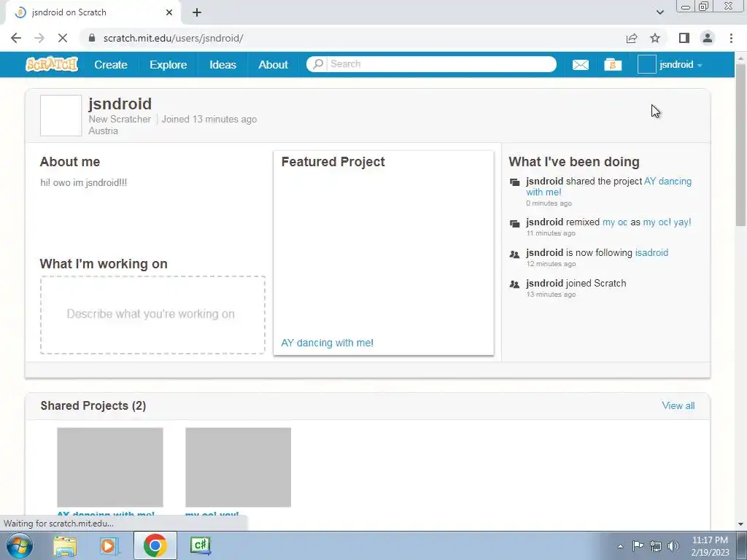Image resolution: width=747 pixels, height=560 pixels.
Task: Open featured project link AY dancing with me!
Action: pyautogui.click(x=328, y=343)
